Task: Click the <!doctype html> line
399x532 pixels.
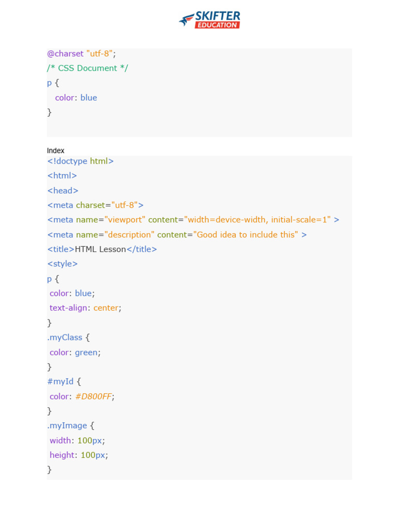Action: [81, 161]
